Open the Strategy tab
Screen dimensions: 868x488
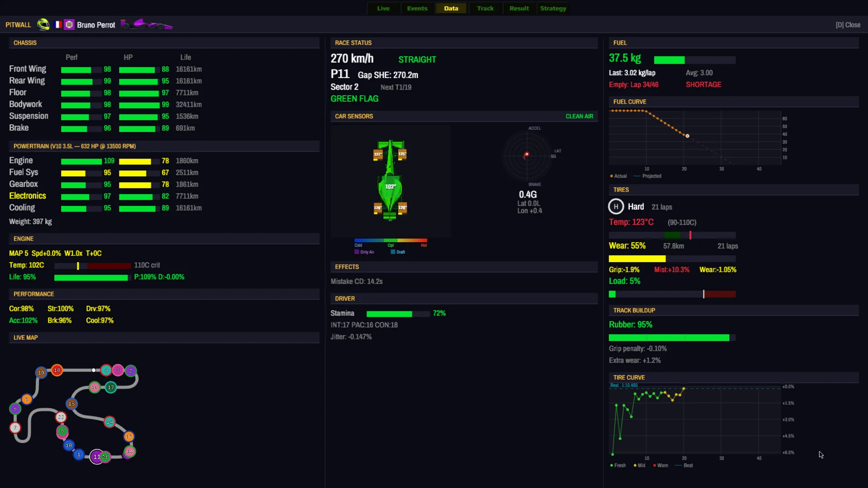(x=553, y=8)
